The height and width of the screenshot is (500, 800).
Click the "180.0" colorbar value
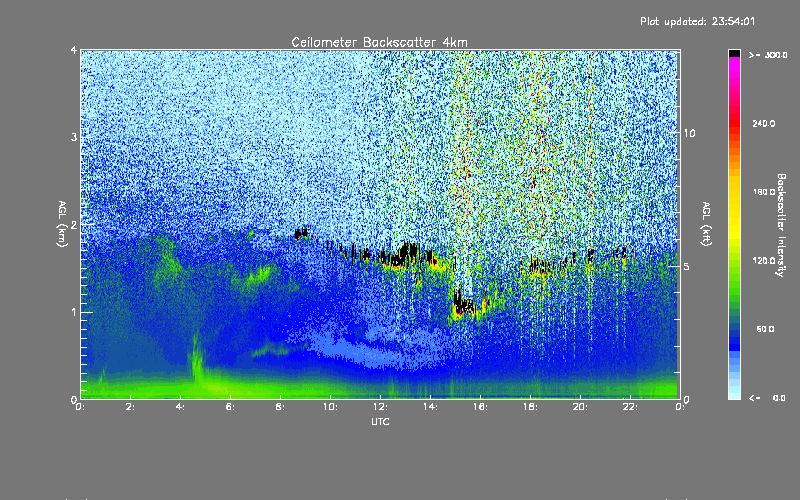point(764,192)
